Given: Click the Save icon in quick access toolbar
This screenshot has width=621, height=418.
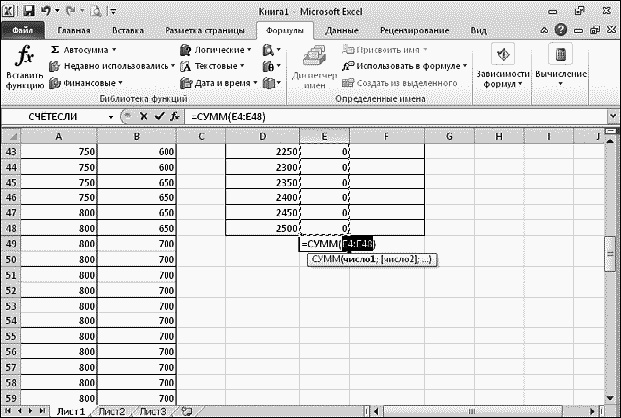Looking at the screenshot, I should 29,11.
